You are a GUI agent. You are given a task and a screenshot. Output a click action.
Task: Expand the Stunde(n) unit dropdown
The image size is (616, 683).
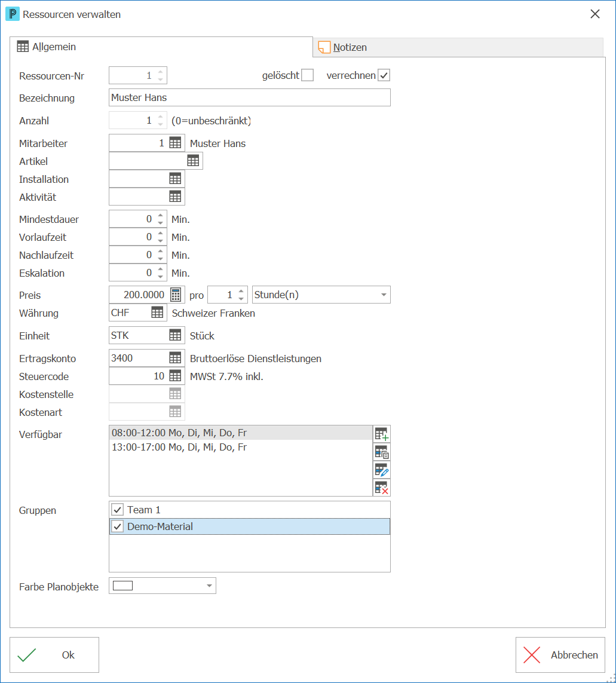(384, 295)
